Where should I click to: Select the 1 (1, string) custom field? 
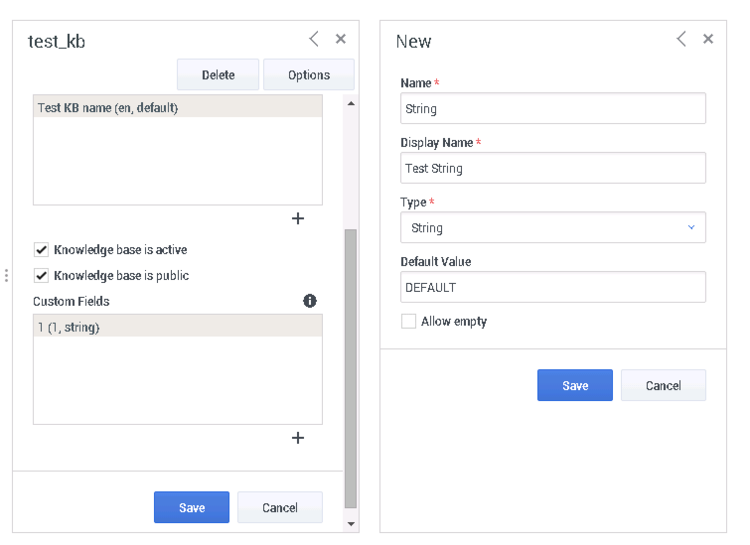point(177,327)
